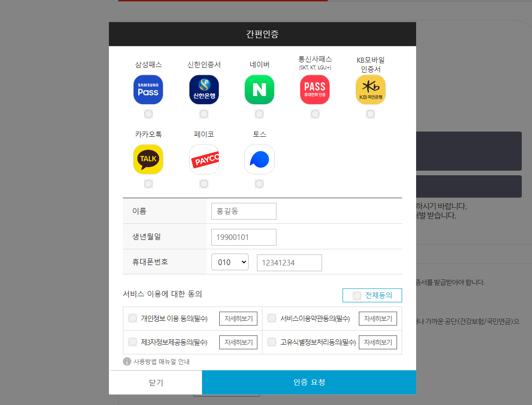
Task: Tick the radio button under 카카오톡
Action: pos(148,184)
